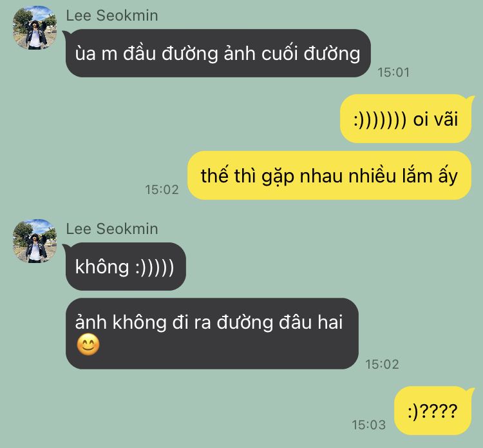
Task: Select the sender name above the first message
Action: click(x=112, y=15)
